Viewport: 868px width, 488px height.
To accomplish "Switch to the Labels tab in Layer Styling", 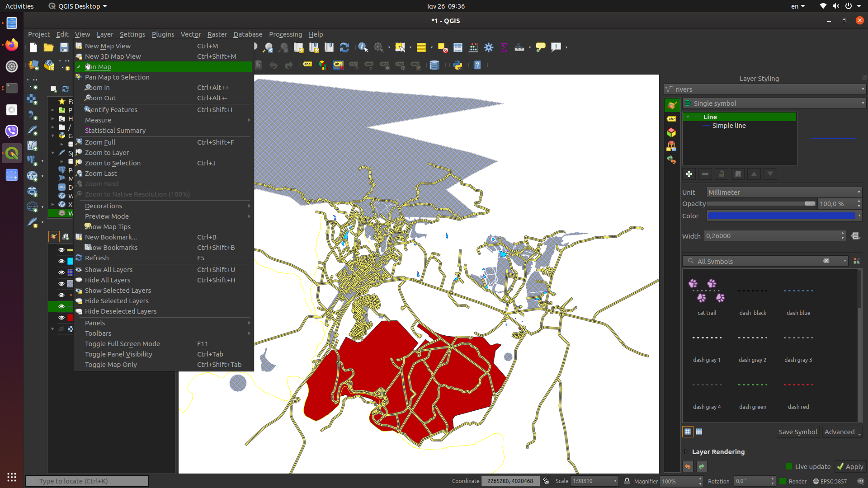I will point(672,118).
